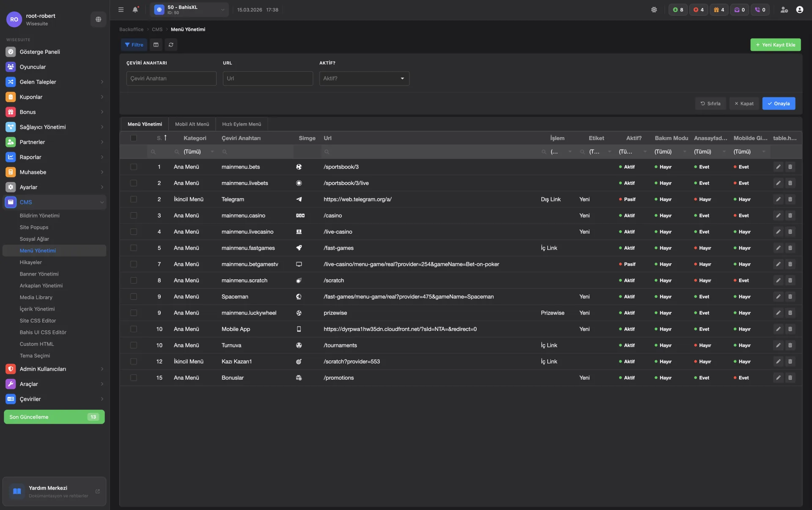Switch to the Mobil Alt Menü tab
Image resolution: width=812 pixels, height=510 pixels.
192,124
